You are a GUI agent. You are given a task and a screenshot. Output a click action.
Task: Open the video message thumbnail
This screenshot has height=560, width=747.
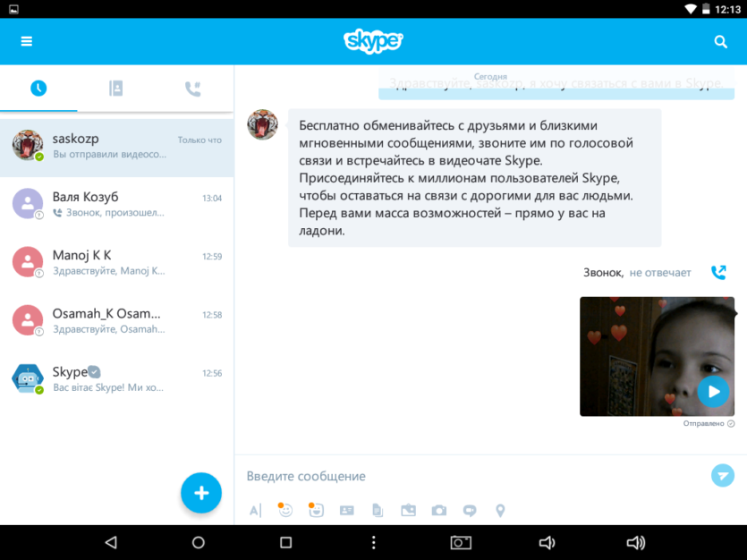tap(657, 356)
